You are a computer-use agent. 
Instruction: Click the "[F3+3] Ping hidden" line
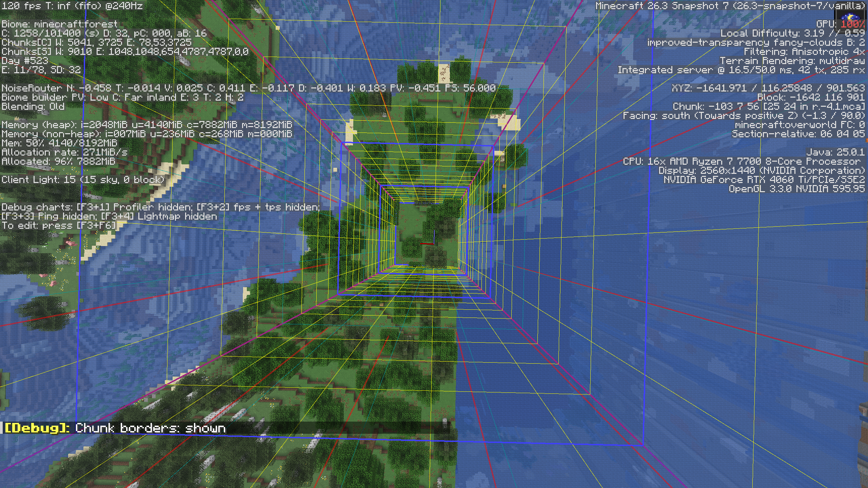tap(109, 216)
